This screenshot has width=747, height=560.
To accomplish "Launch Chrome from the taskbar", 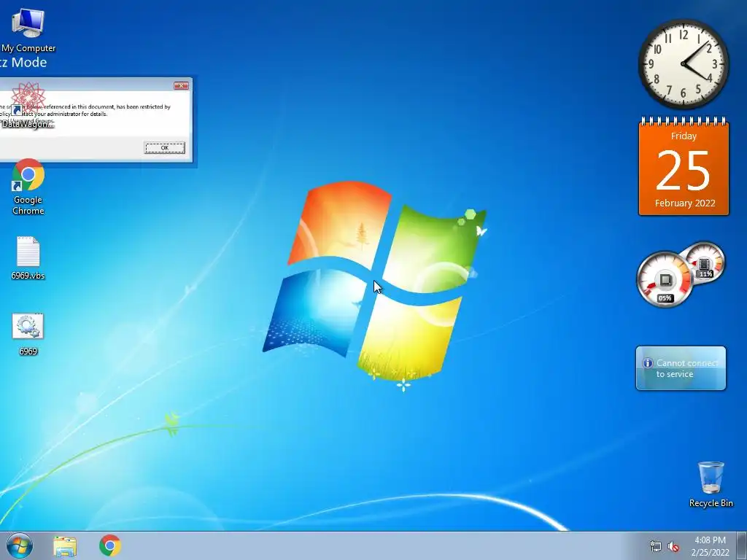I will click(x=110, y=545).
